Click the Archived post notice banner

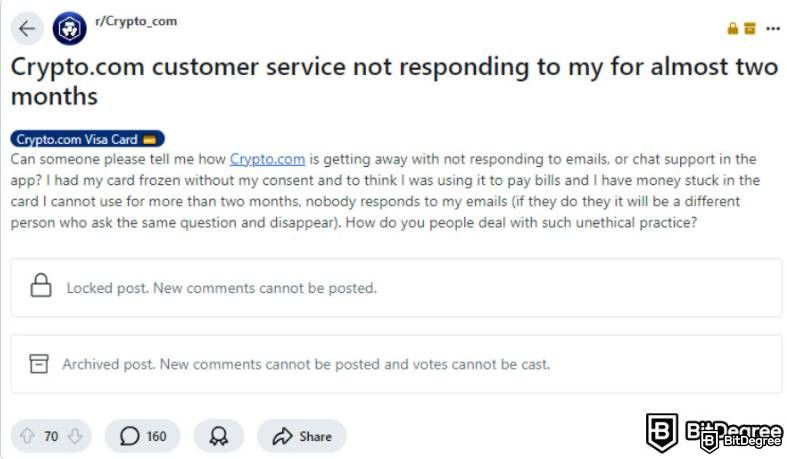click(396, 364)
